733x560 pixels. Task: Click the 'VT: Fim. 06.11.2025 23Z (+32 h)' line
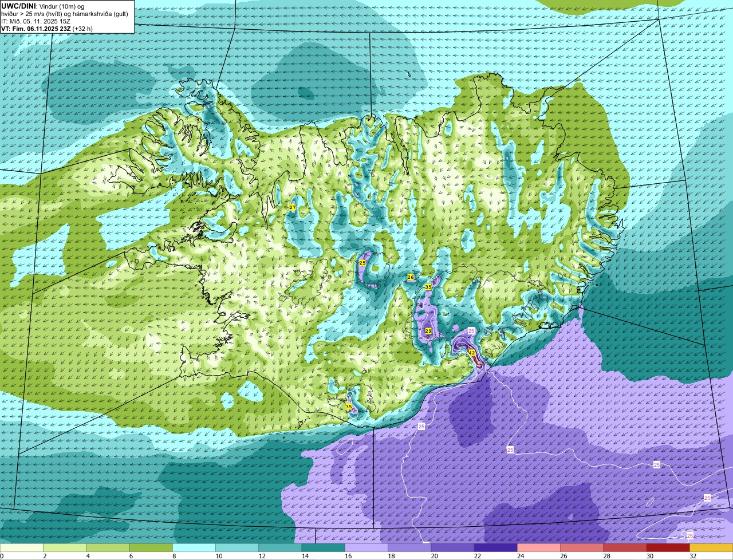[47, 28]
